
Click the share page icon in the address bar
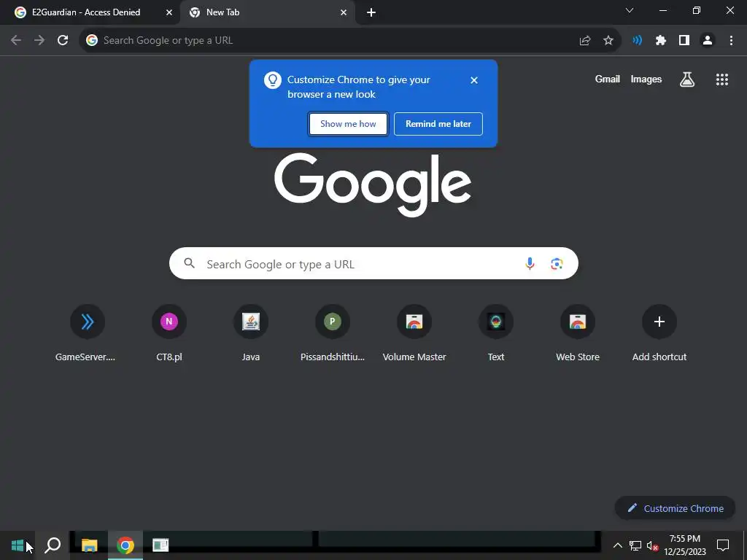(x=585, y=41)
